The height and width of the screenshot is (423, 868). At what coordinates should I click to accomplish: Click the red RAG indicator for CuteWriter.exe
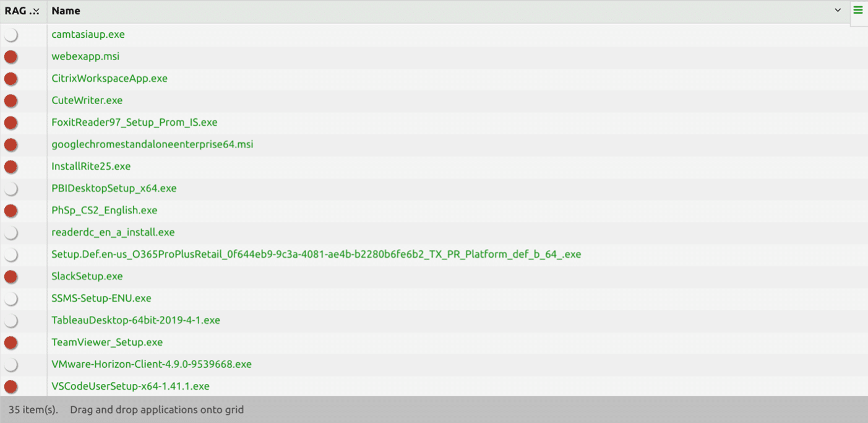tap(11, 101)
